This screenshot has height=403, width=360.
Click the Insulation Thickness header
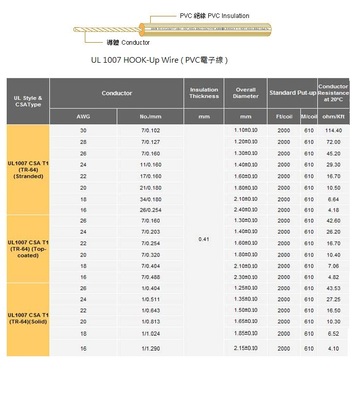(204, 93)
